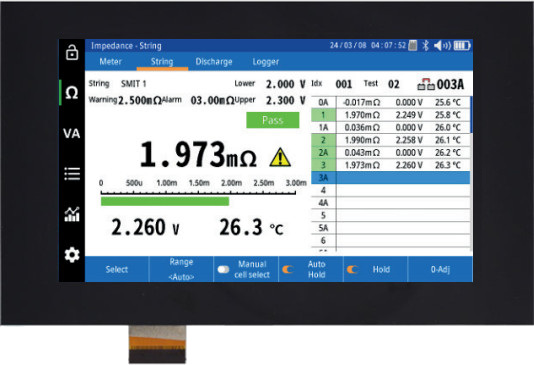Click the Alarm value 03.00mΩ
The width and height of the screenshot is (534, 365).
coord(213,101)
